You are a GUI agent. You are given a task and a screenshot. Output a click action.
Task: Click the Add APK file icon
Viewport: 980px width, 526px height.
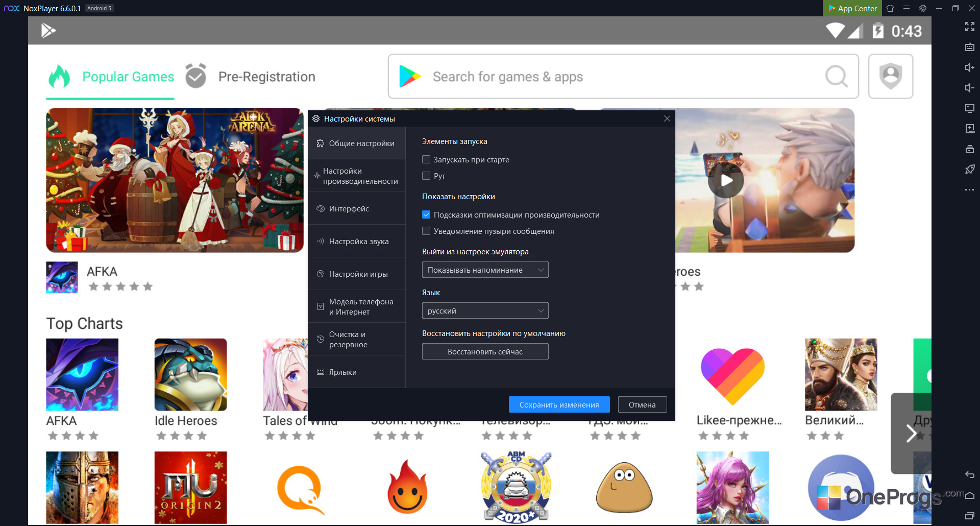pos(969,129)
